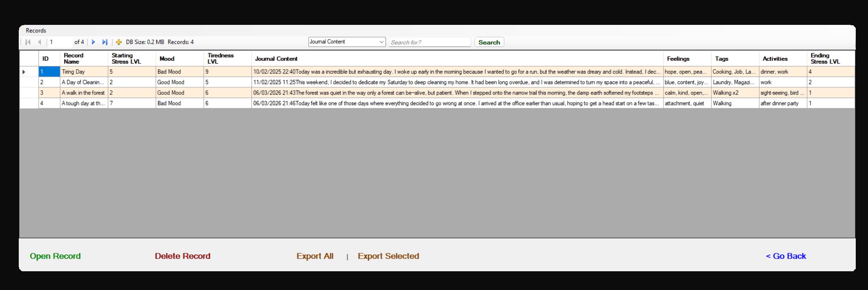Click the Open Record link
The width and height of the screenshot is (868, 290).
click(55, 256)
